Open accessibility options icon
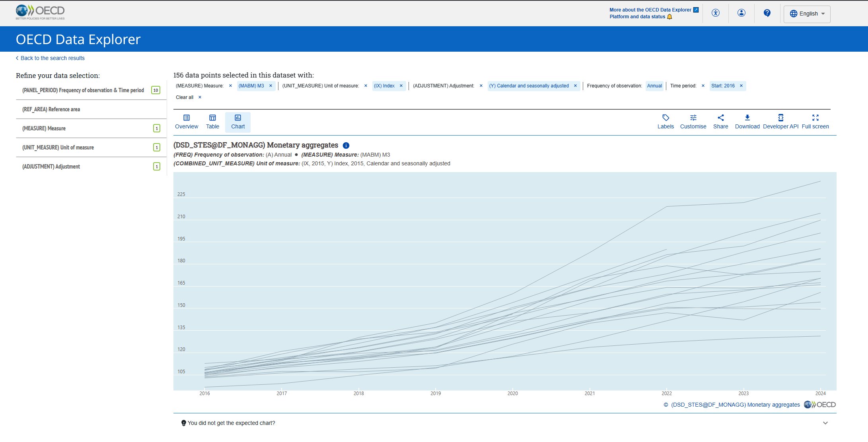Viewport: 868px width, 442px height. pos(716,13)
